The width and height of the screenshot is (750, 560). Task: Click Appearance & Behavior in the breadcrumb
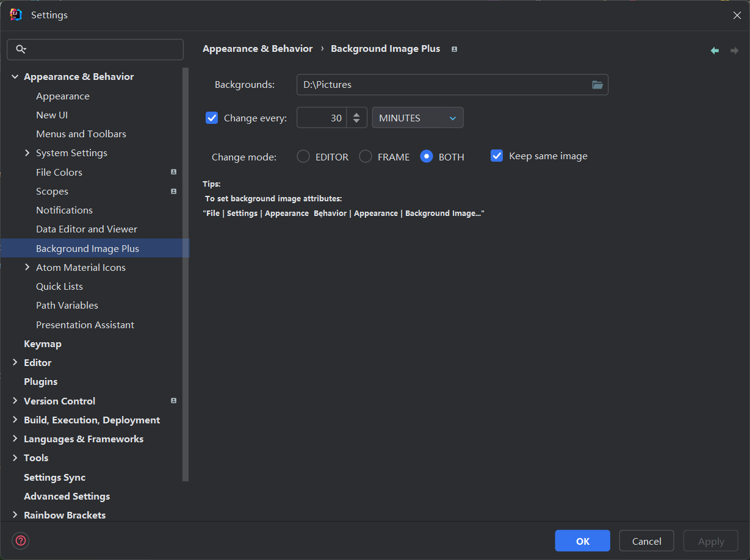[x=258, y=49]
